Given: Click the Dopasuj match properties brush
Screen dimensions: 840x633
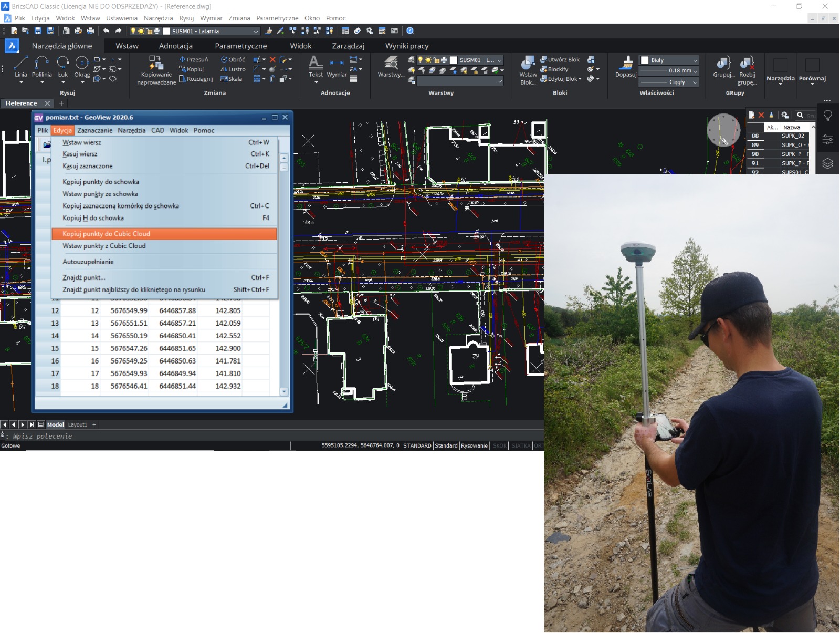Looking at the screenshot, I should tap(626, 67).
